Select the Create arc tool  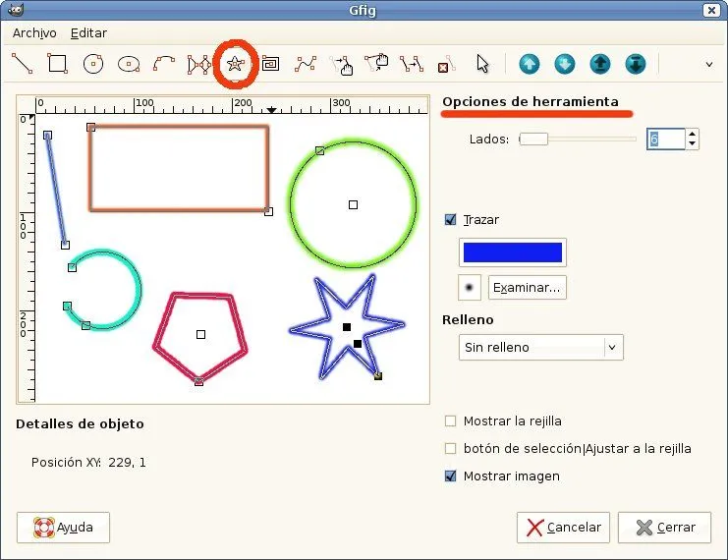164,64
